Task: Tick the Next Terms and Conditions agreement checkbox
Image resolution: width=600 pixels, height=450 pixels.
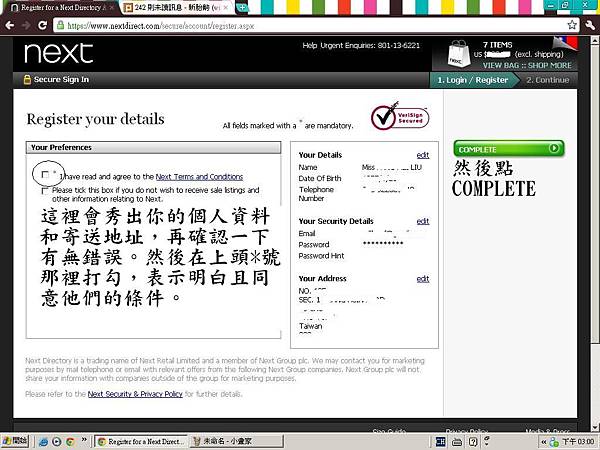Action: 45,175
